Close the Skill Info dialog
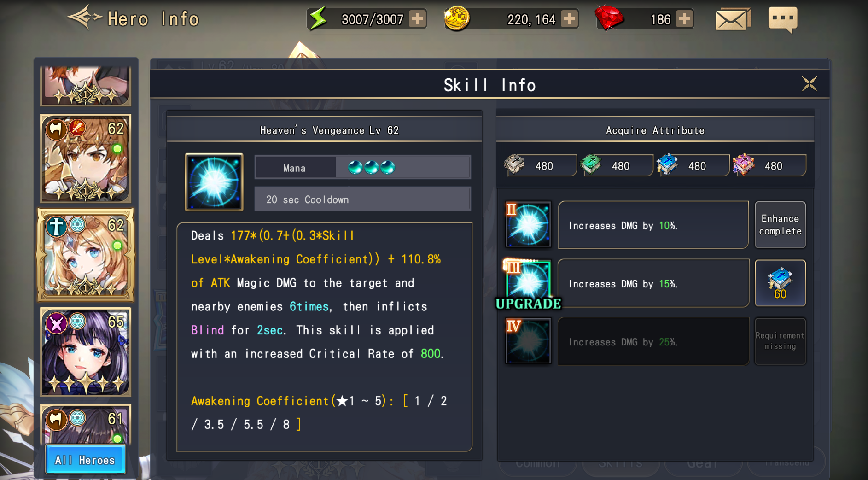Viewport: 868px width, 480px height. pyautogui.click(x=809, y=84)
